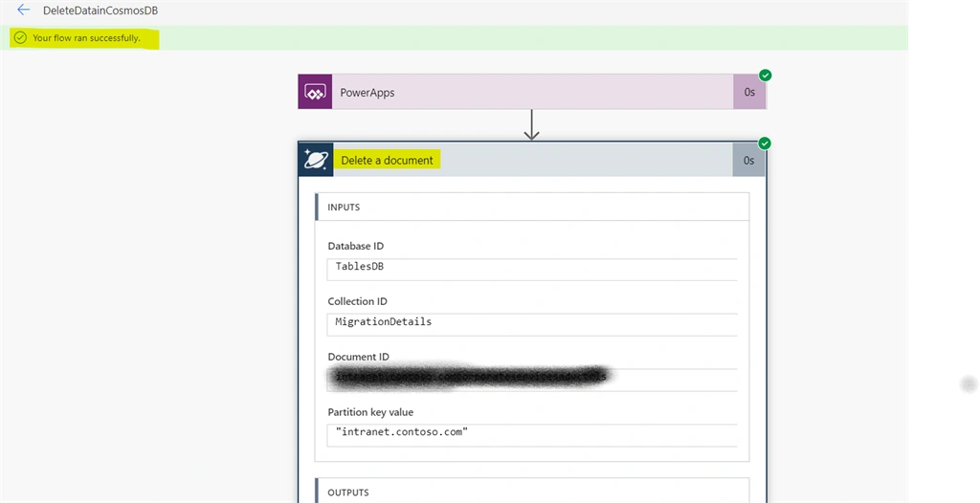
Task: Click the Database ID label
Action: pos(356,246)
